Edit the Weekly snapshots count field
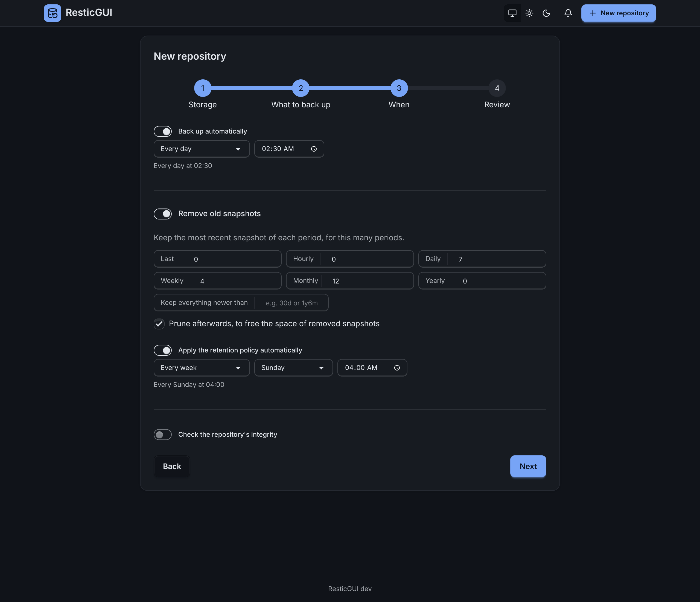This screenshot has height=602, width=700. tap(218, 281)
